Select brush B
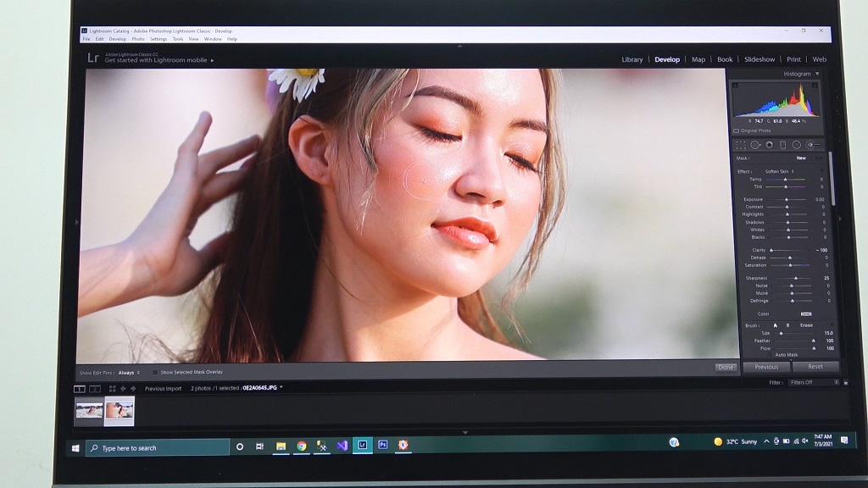This screenshot has height=488, width=868. [x=787, y=325]
